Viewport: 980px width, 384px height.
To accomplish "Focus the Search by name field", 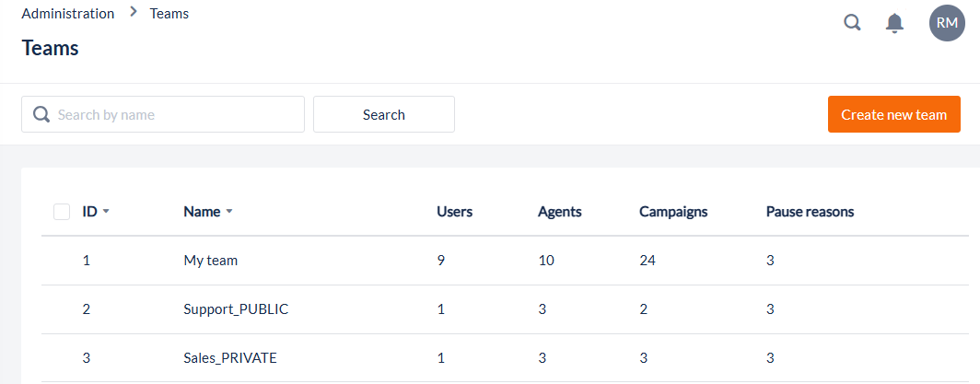I will click(175, 114).
